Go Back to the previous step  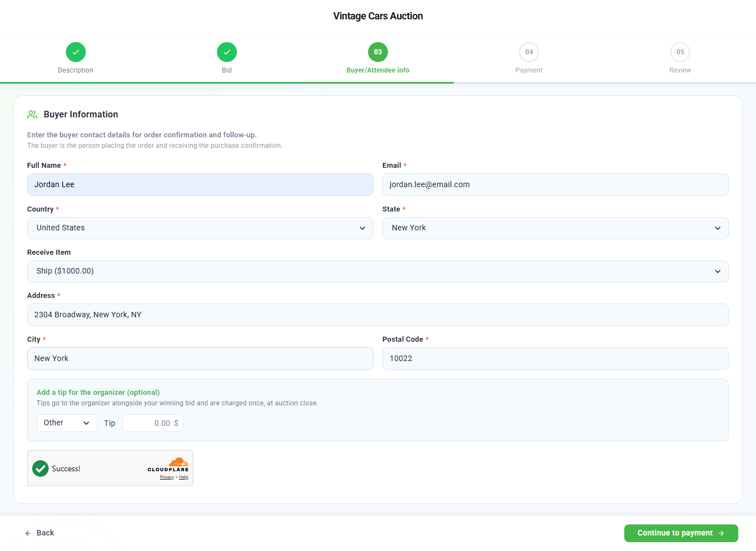(40, 533)
